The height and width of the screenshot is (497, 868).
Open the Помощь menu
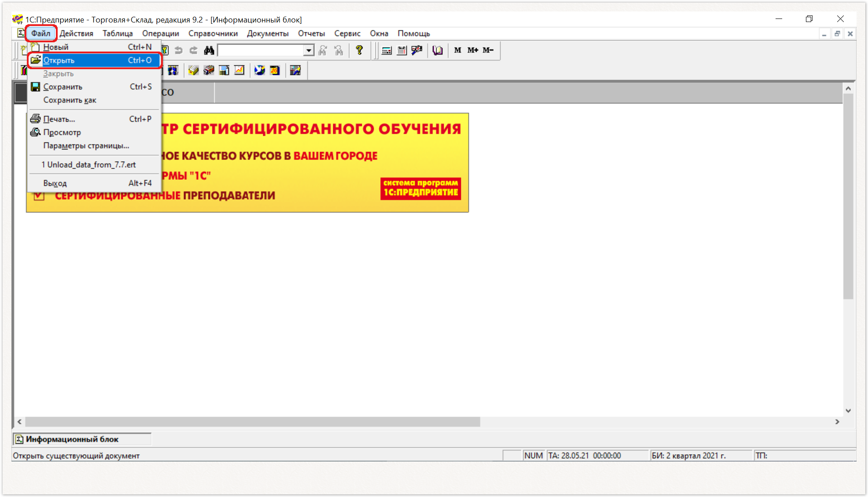414,33
